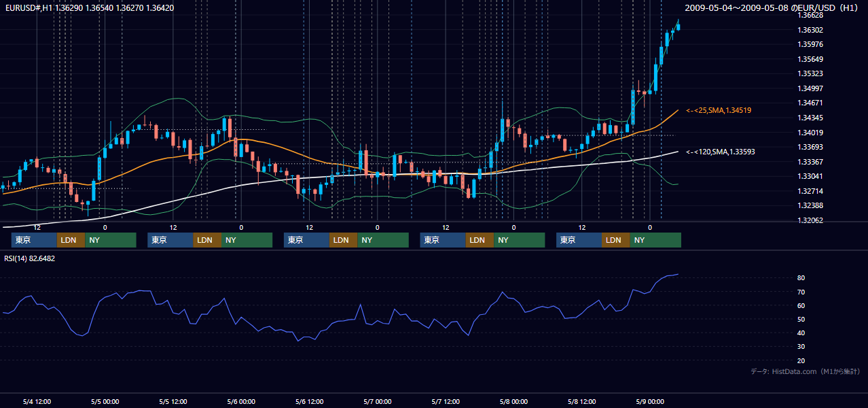The height and width of the screenshot is (408, 868).
Task: Select the 2009-05-04~2009-05-08 EUR/USD (H1) heading
Action: click(772, 7)
